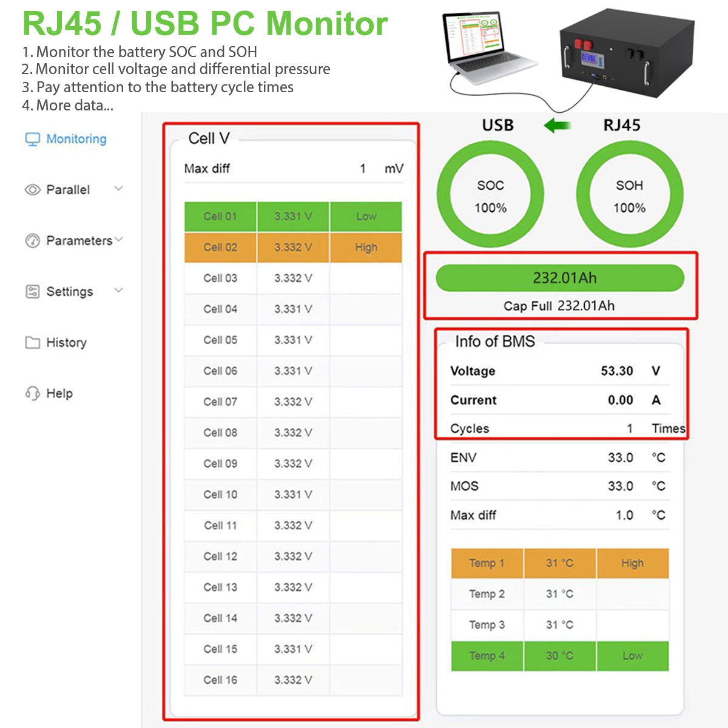Toggle the Temp 4 Low status cell
Screen dimensions: 728x728
633,656
